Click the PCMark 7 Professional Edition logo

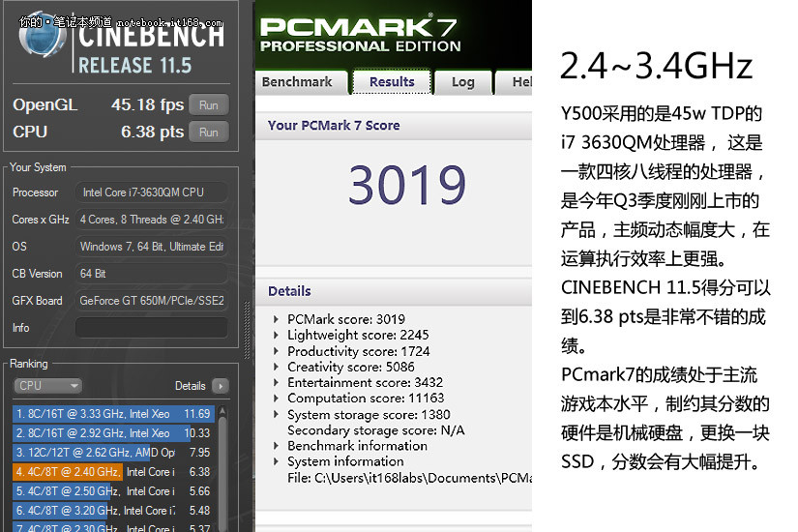coord(360,34)
